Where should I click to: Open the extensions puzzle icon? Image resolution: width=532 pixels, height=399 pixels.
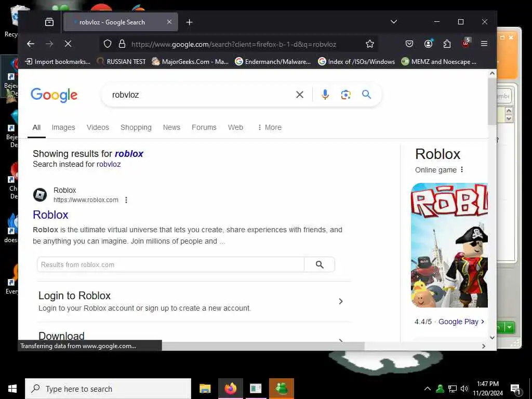[x=447, y=44]
